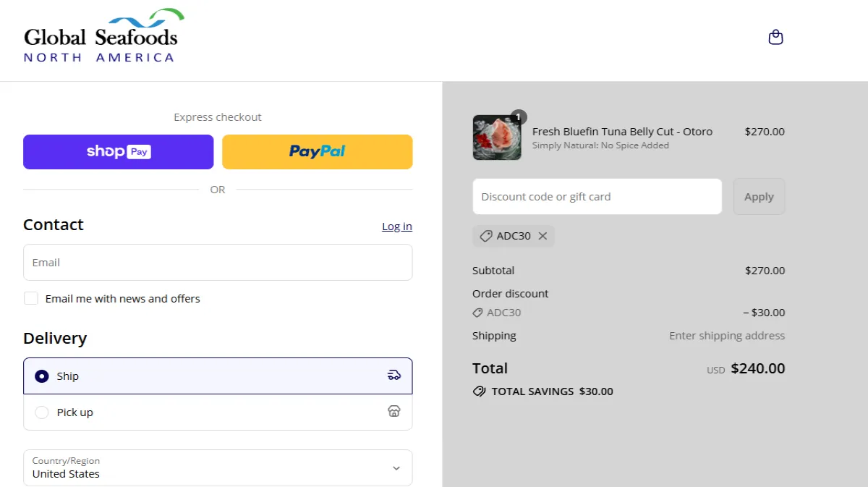This screenshot has width=868, height=487.
Task: Click the Global Seafoods logo
Action: [x=101, y=35]
